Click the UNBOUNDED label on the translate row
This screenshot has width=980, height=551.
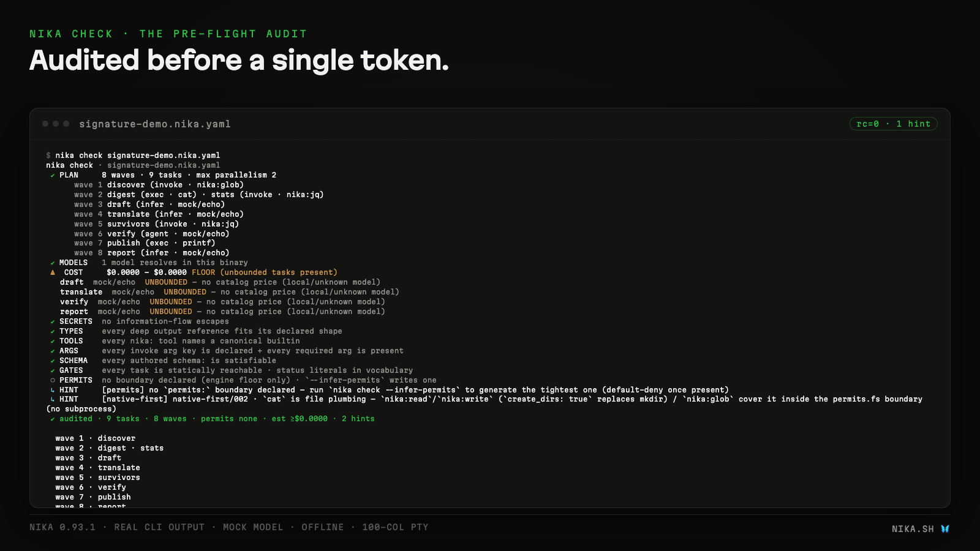[185, 292]
